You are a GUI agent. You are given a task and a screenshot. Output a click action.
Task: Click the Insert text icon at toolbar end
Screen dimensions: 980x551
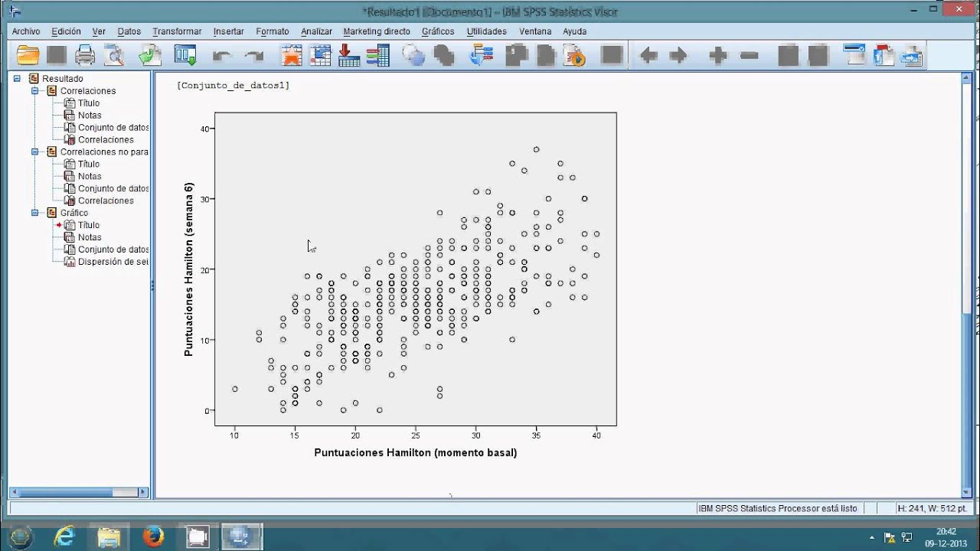pyautogui.click(x=911, y=56)
